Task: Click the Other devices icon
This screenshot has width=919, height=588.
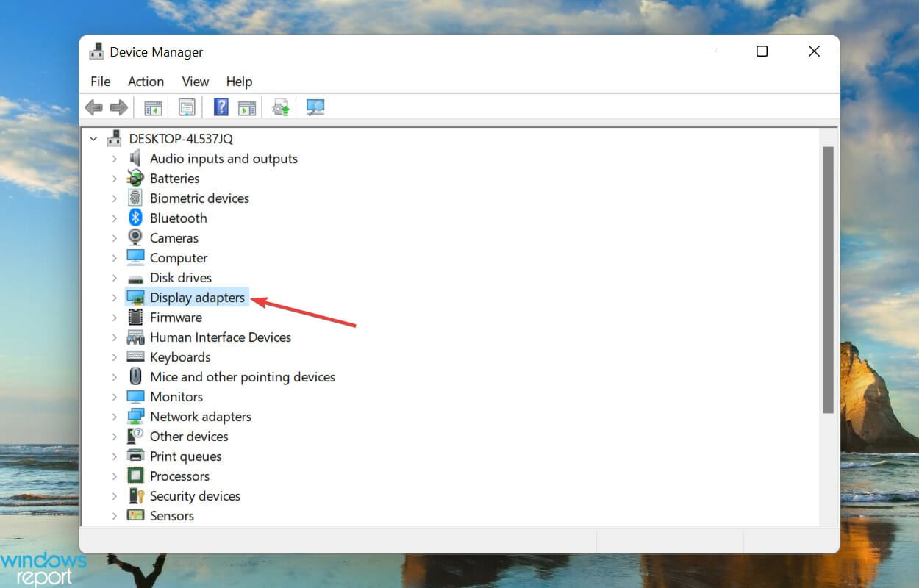Action: click(135, 437)
